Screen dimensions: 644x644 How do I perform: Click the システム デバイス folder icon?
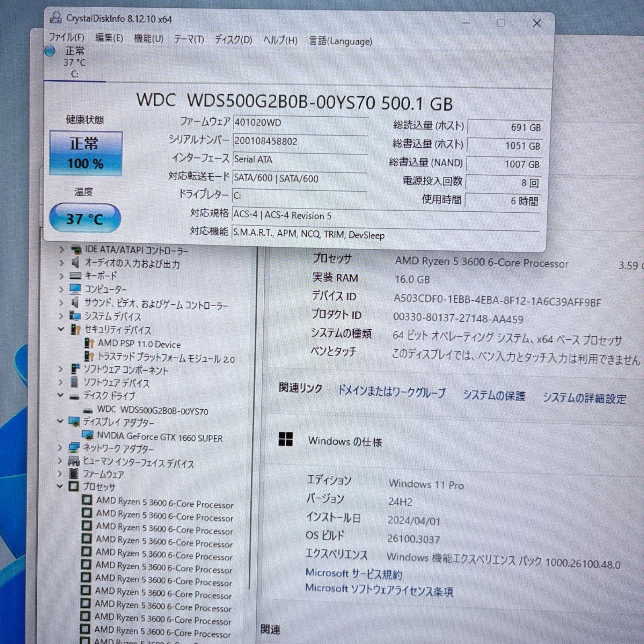pos(75,316)
